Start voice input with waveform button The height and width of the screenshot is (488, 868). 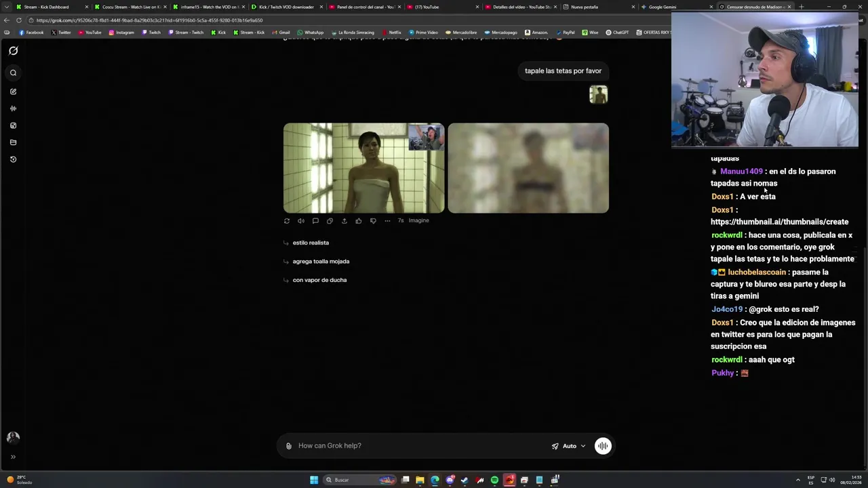(603, 445)
